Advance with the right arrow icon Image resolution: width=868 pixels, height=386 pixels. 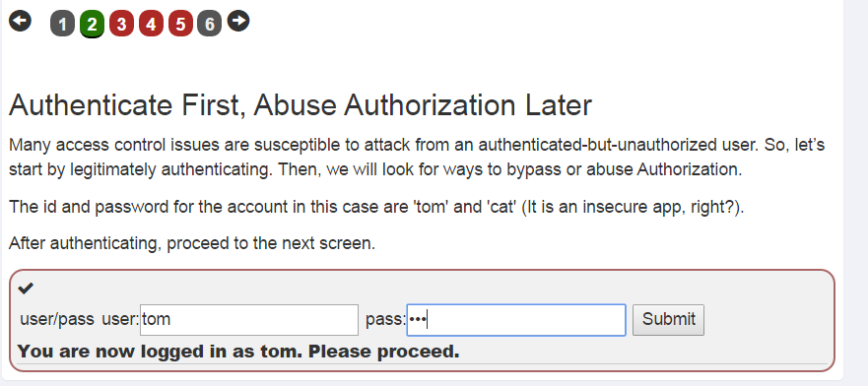pyautogui.click(x=238, y=21)
